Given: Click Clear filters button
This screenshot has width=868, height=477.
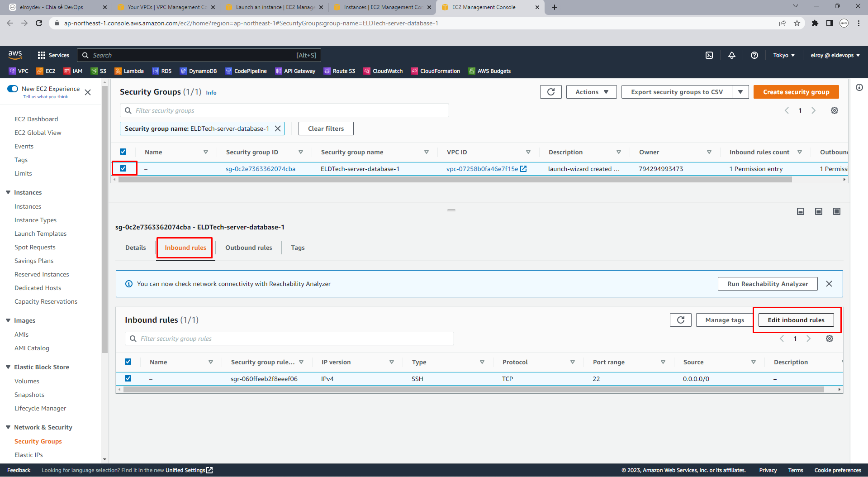Looking at the screenshot, I should tap(326, 129).
